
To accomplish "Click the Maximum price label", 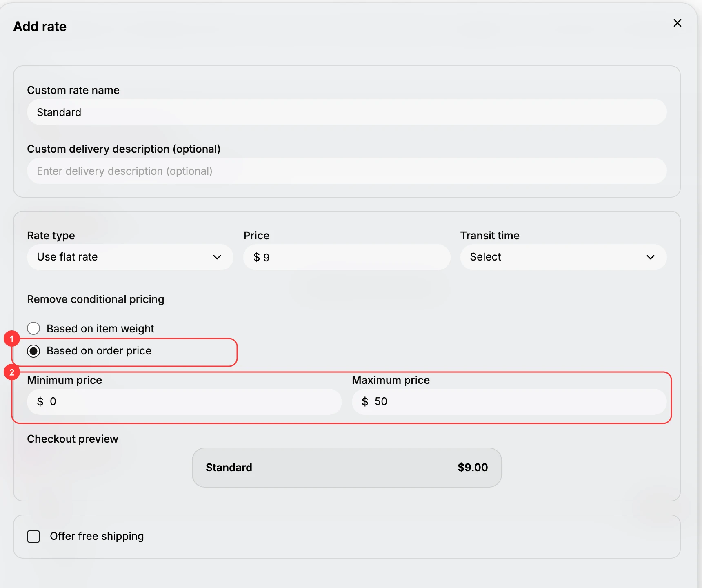I will 391,380.
